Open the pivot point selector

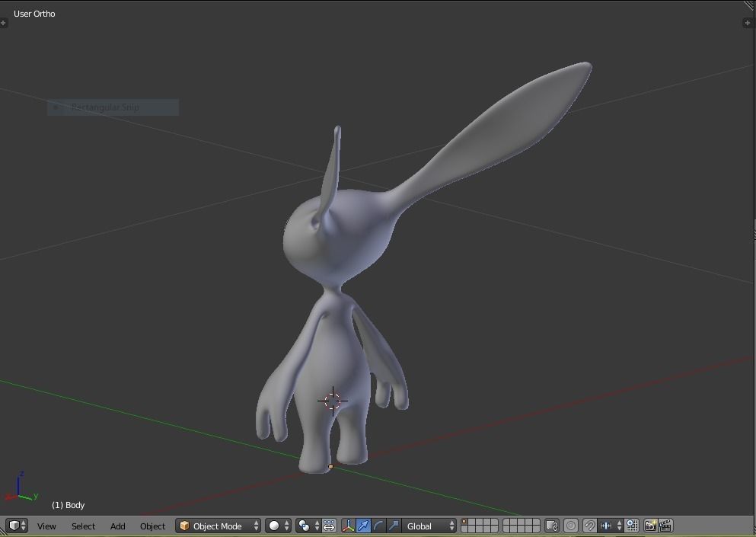pyautogui.click(x=308, y=526)
